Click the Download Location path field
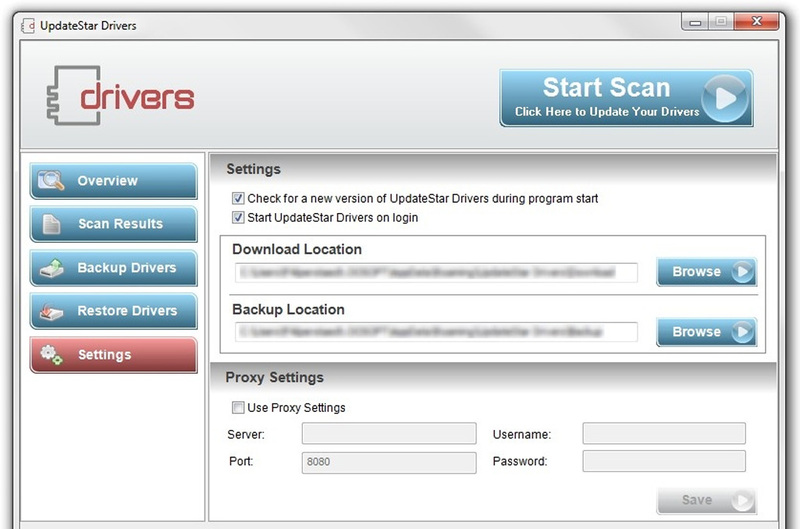The image size is (800, 529). [436, 272]
